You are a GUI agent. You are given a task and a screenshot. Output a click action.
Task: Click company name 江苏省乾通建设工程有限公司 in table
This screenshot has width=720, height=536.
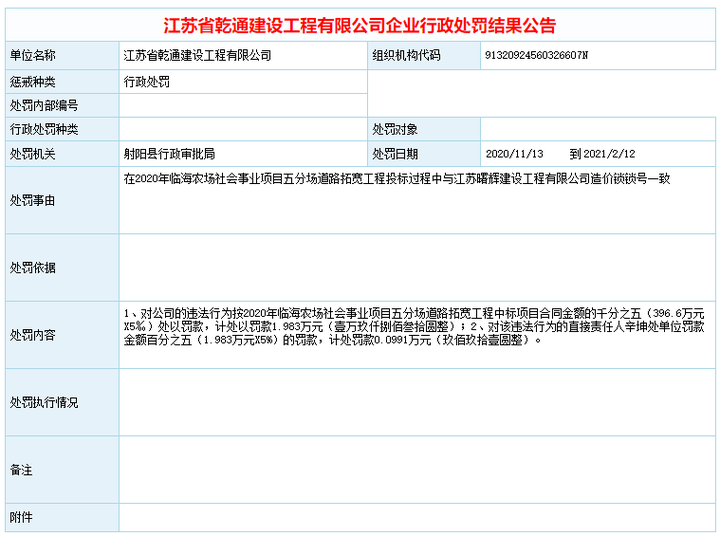(197, 56)
